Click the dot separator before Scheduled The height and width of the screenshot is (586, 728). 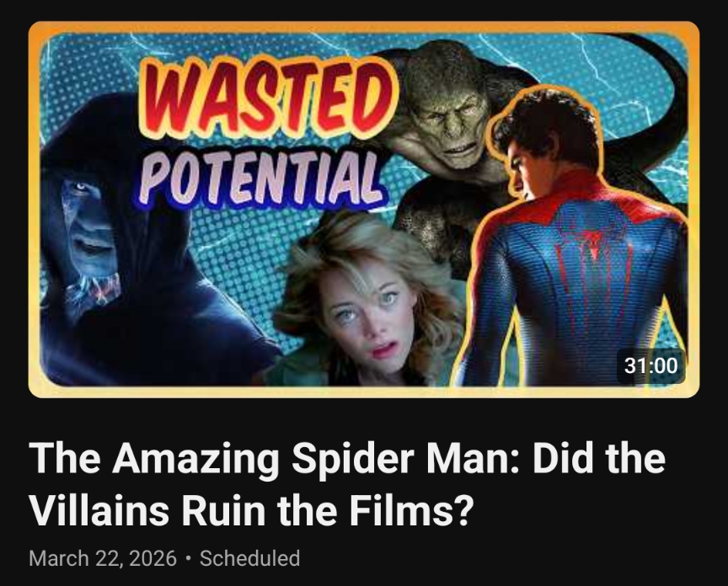click(x=188, y=558)
